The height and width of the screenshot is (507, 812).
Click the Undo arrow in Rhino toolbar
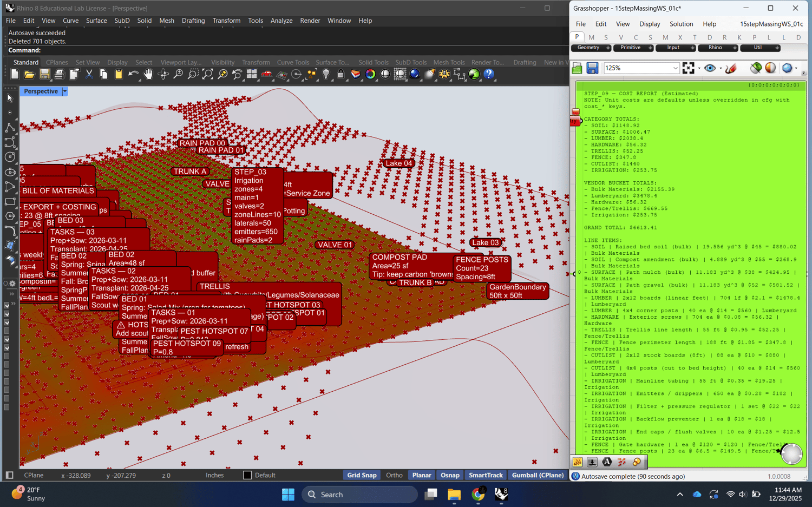[133, 75]
